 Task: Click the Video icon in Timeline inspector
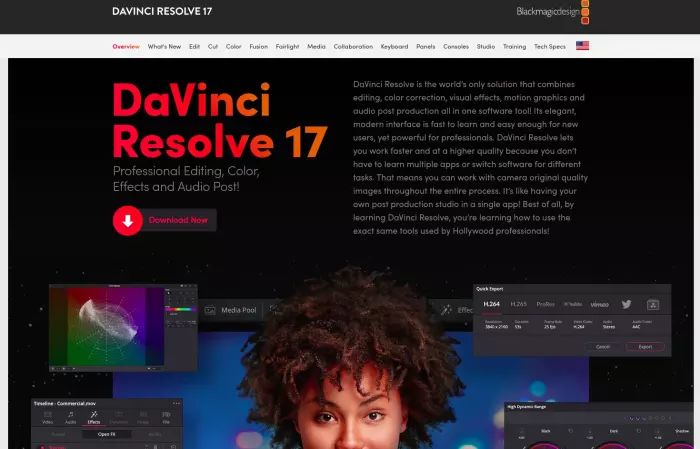pos(47,417)
